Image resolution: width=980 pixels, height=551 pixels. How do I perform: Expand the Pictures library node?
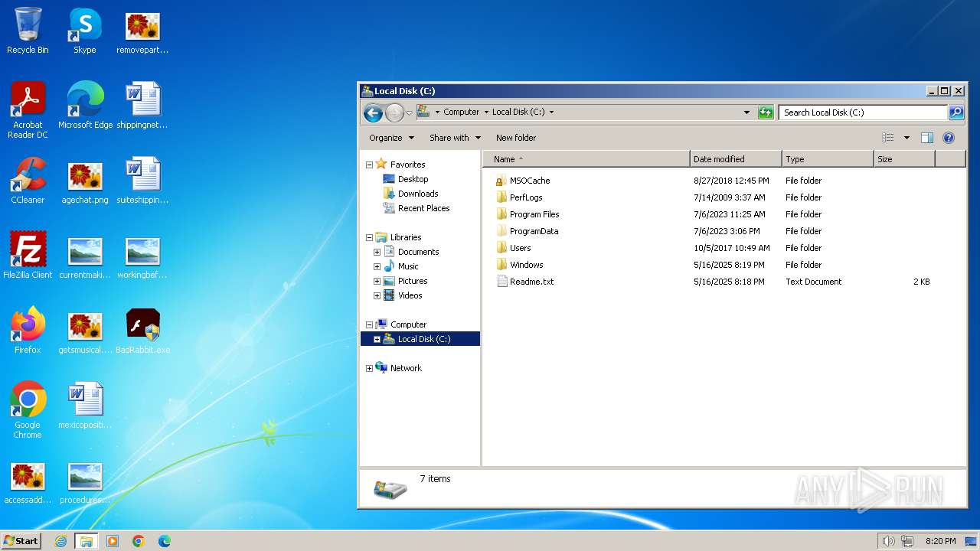[x=377, y=281]
